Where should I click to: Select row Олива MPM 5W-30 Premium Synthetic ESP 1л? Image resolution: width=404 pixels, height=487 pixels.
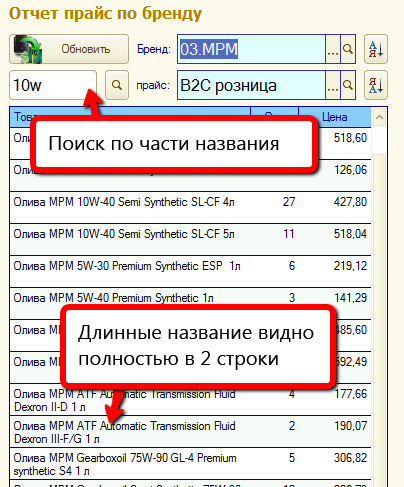pyautogui.click(x=190, y=271)
